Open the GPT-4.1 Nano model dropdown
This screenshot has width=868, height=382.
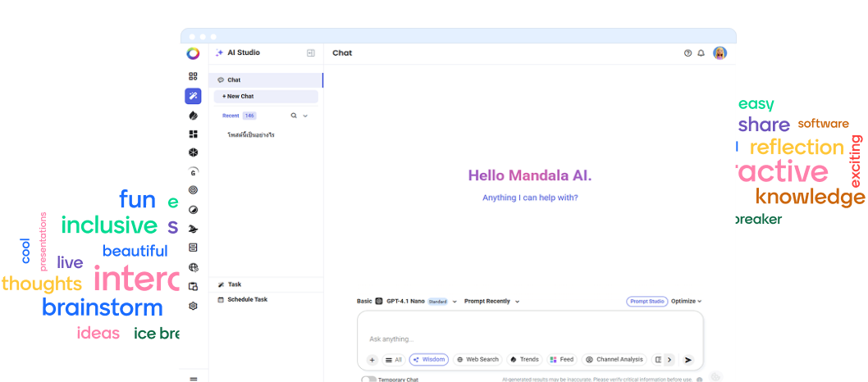coord(455,302)
